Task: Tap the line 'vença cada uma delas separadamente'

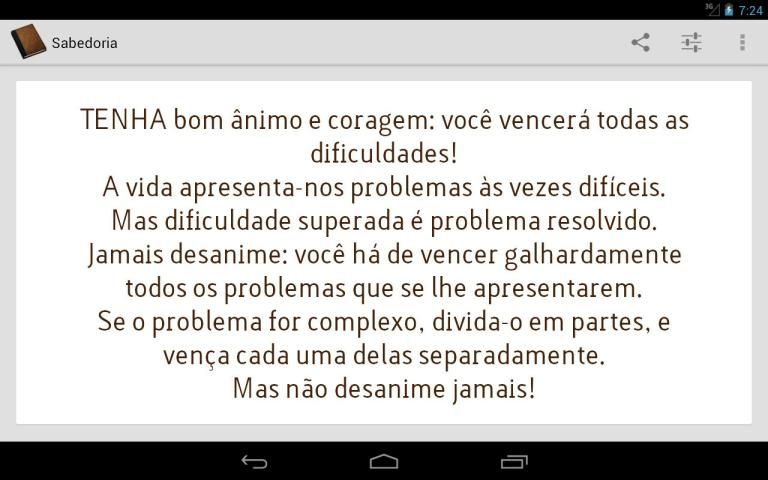Action: pos(384,356)
